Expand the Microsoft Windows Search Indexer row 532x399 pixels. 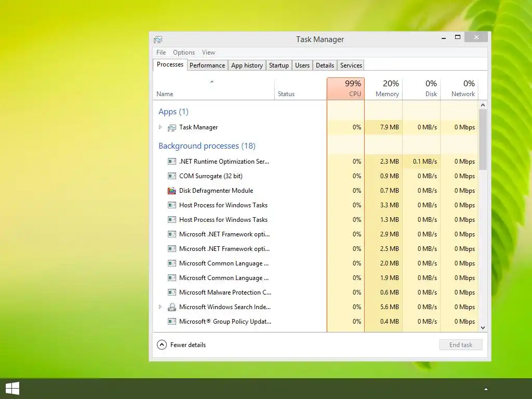point(160,307)
